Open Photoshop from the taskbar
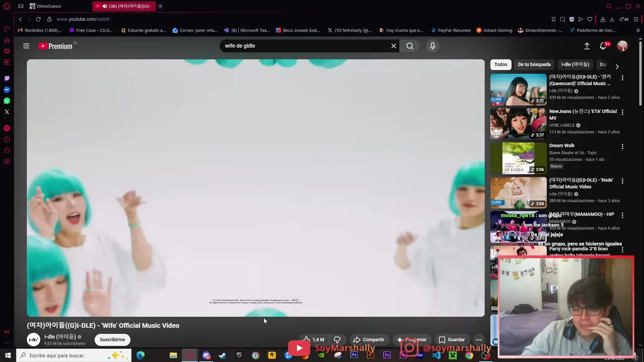 [x=354, y=355]
